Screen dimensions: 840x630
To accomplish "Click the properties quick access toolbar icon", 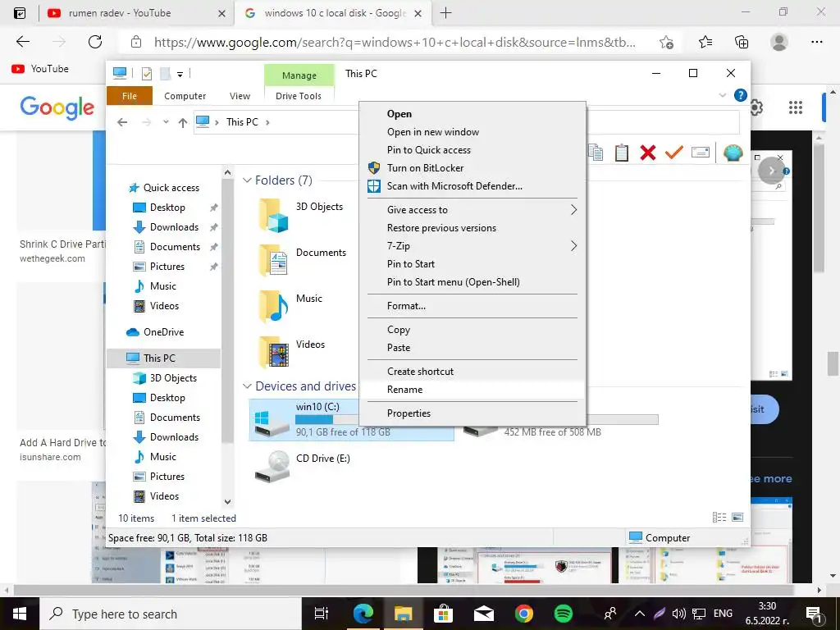I will [x=146, y=74].
